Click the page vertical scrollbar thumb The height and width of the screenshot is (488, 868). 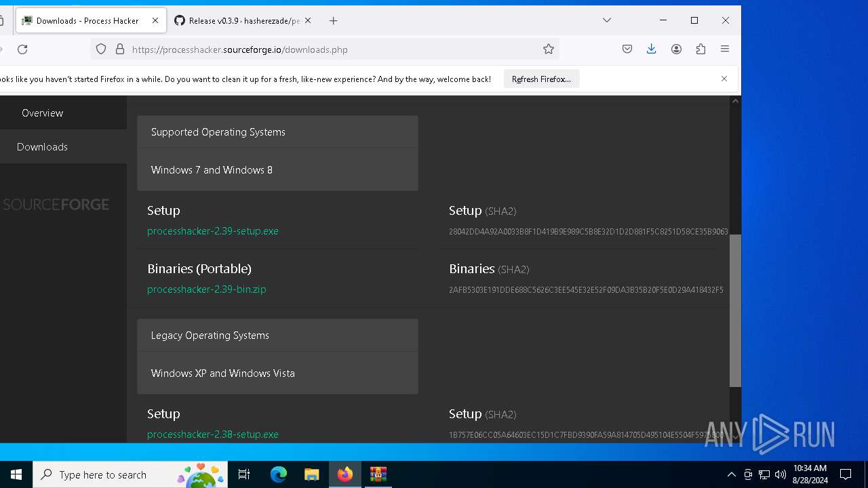[735, 310]
